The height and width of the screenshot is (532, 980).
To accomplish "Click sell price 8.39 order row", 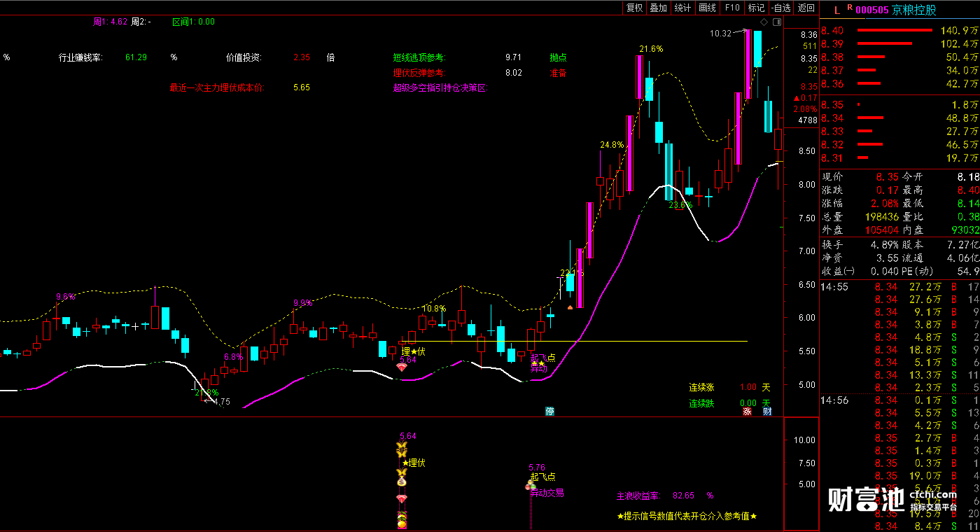I will [899, 43].
